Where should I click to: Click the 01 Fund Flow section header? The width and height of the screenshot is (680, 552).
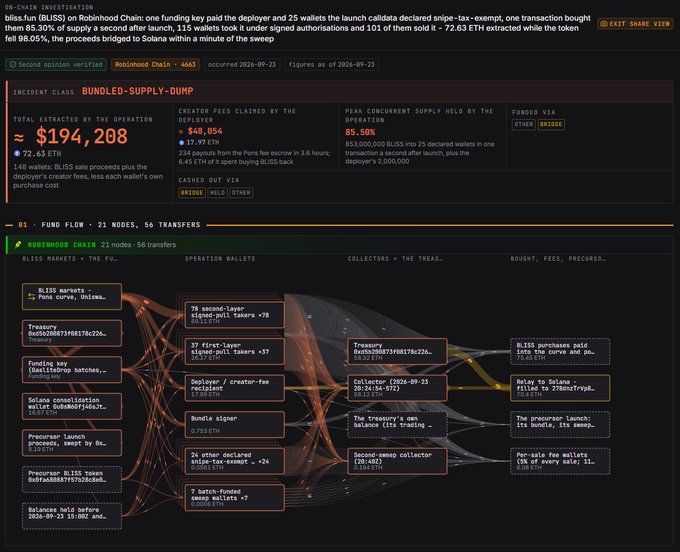[109, 225]
